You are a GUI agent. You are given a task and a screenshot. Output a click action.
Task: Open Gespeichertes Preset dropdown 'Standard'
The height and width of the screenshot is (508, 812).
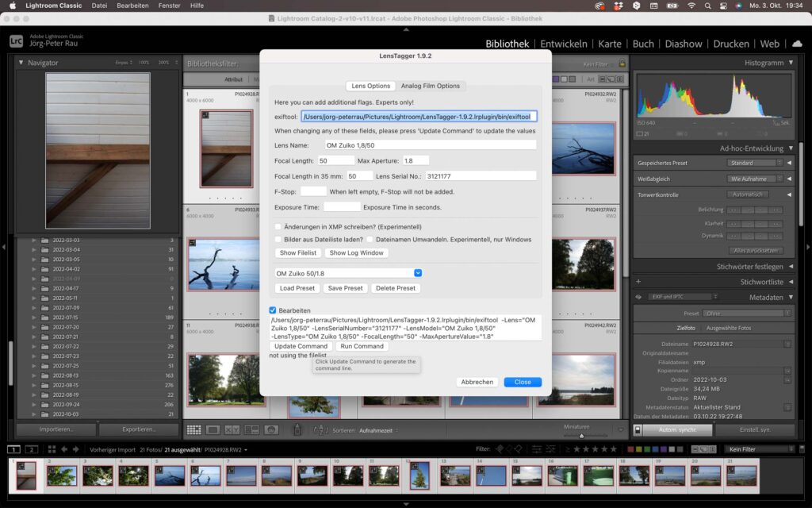756,163
